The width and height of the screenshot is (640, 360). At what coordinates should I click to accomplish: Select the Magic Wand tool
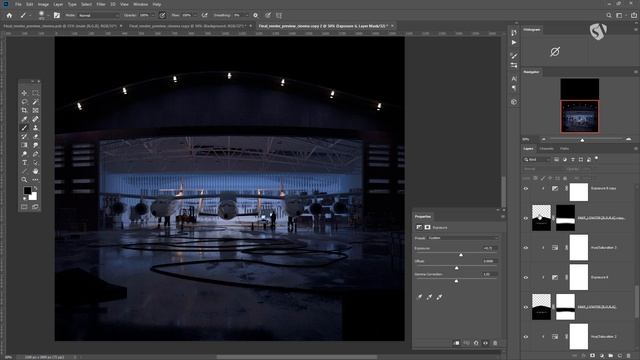36,102
